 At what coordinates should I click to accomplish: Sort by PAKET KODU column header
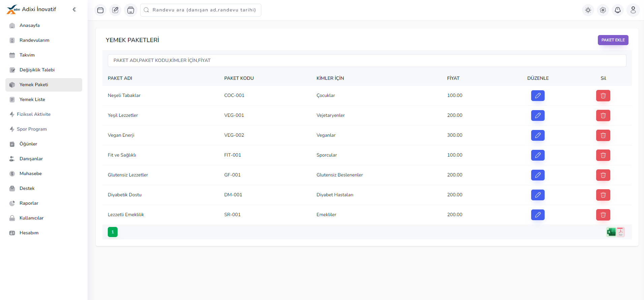(x=239, y=78)
